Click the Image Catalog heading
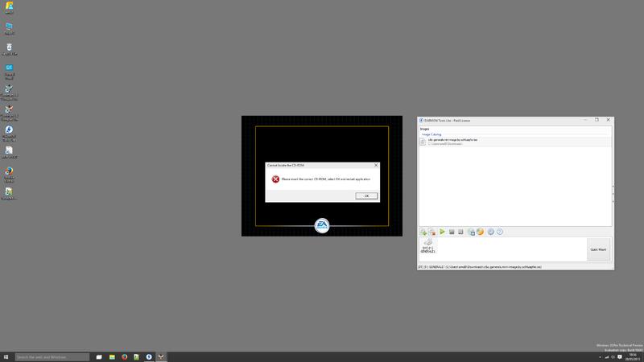This screenshot has height=362, width=644. [432, 134]
